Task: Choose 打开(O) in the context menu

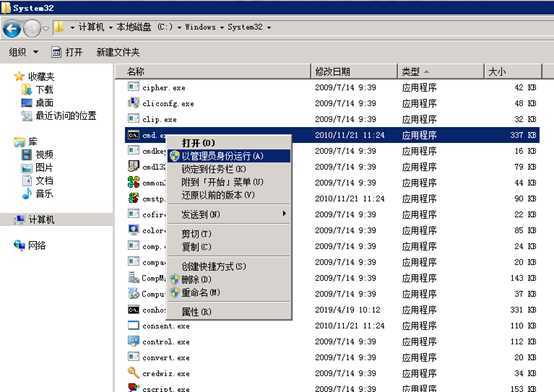Action: [229, 143]
